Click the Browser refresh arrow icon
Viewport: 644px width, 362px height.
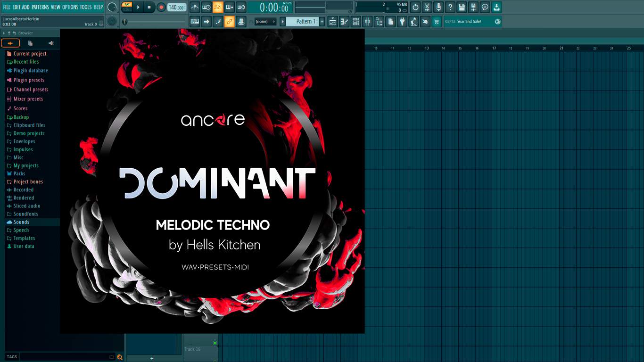[15, 33]
